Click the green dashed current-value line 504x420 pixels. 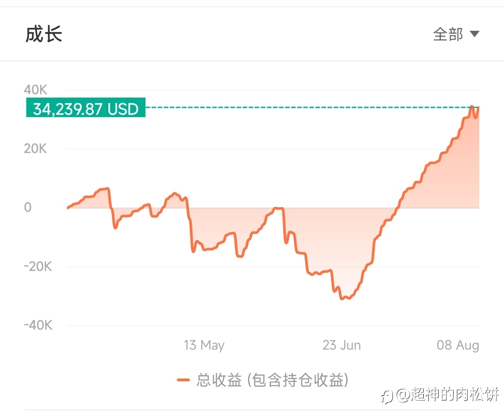tap(312, 107)
